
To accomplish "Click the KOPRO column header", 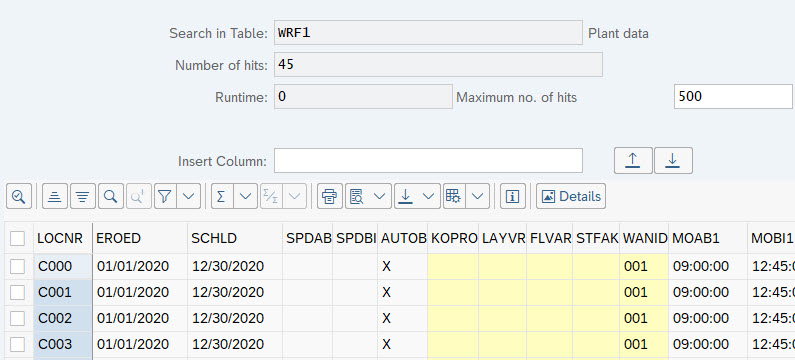I will 453,238.
